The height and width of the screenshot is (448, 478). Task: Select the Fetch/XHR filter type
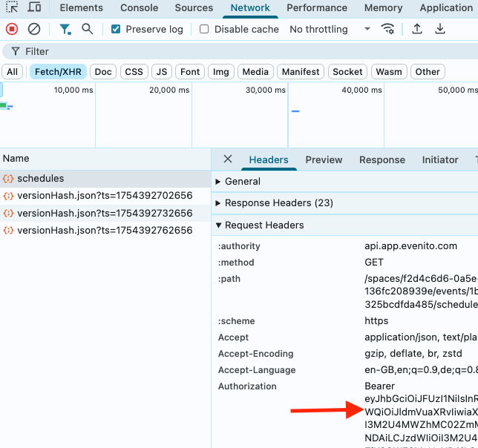[x=59, y=72]
